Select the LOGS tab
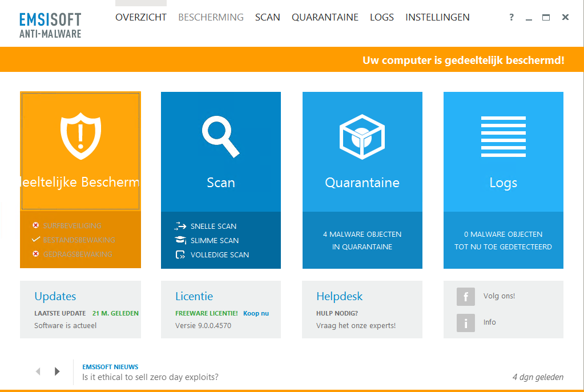 tap(382, 17)
